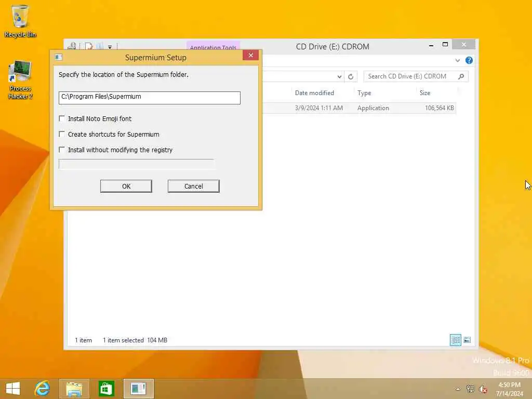
Task: Sort by Size column header
Action: 425,92
